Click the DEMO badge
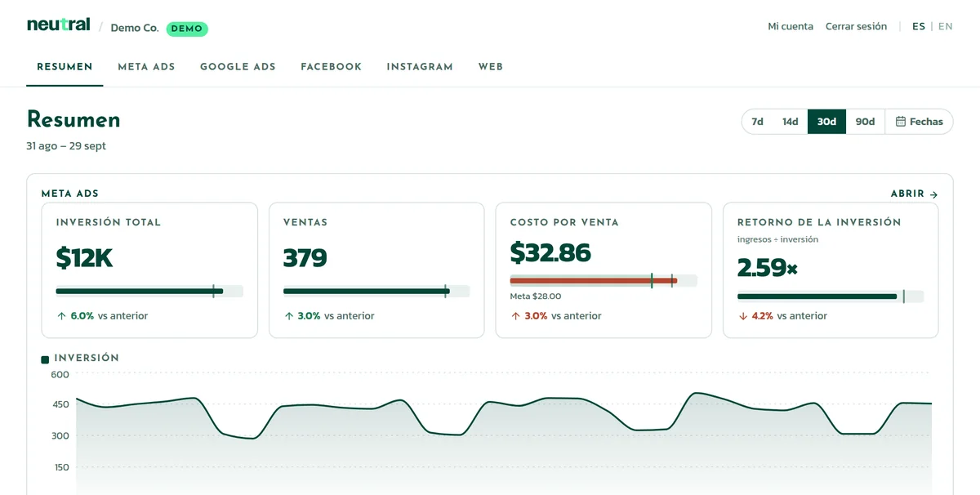The image size is (980, 495). [x=187, y=29]
